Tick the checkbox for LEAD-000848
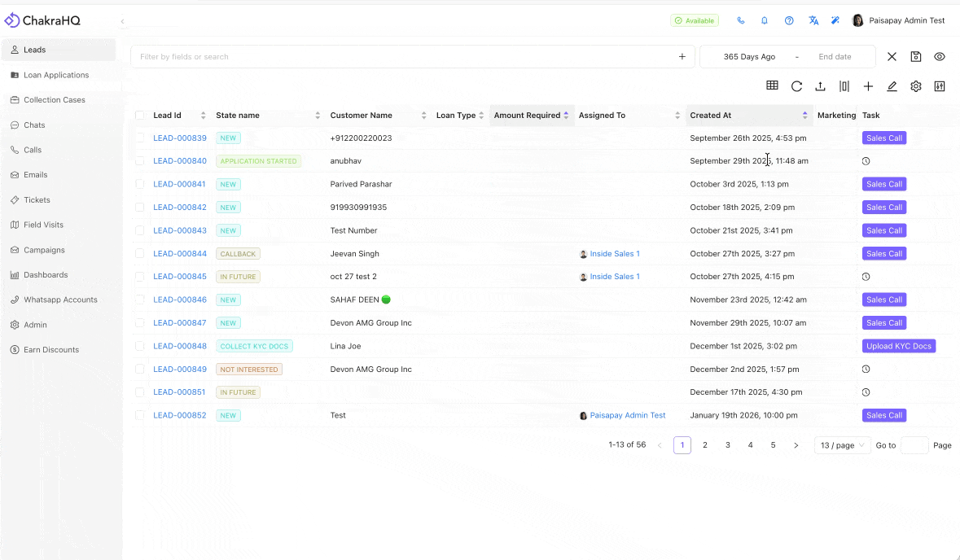960x560 pixels. (x=139, y=346)
